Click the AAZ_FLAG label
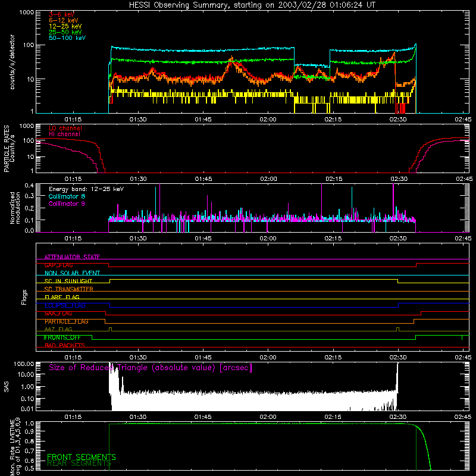Image resolution: width=476 pixels, height=476 pixels. click(x=58, y=330)
